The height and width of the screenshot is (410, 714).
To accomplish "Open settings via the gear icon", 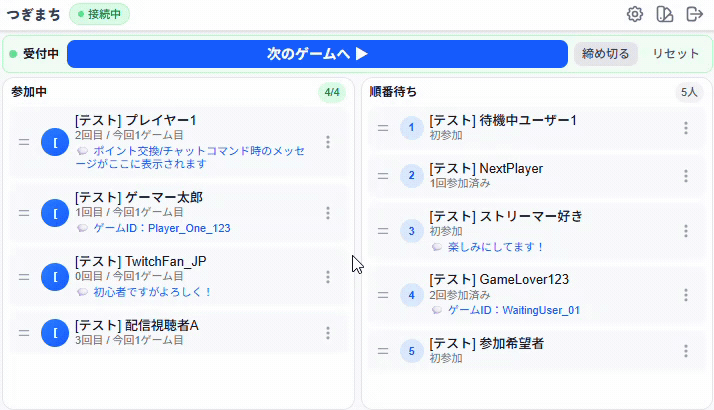I will [635, 14].
